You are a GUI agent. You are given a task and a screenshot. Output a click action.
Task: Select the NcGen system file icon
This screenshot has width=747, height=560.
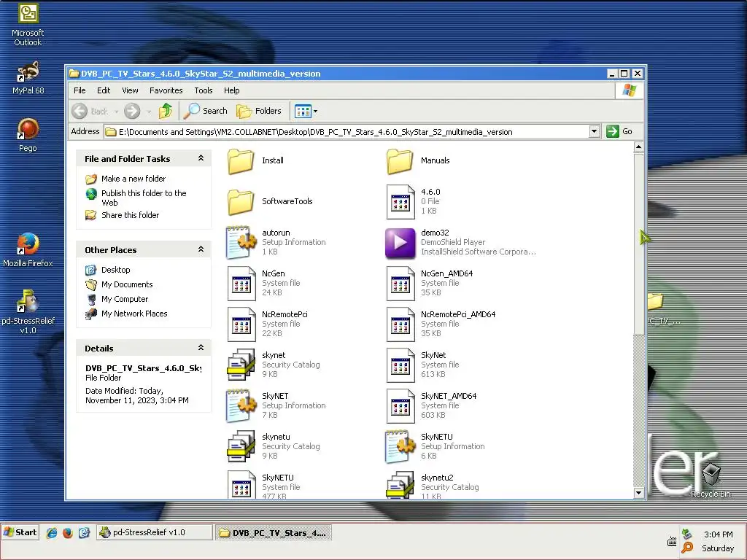click(x=241, y=284)
